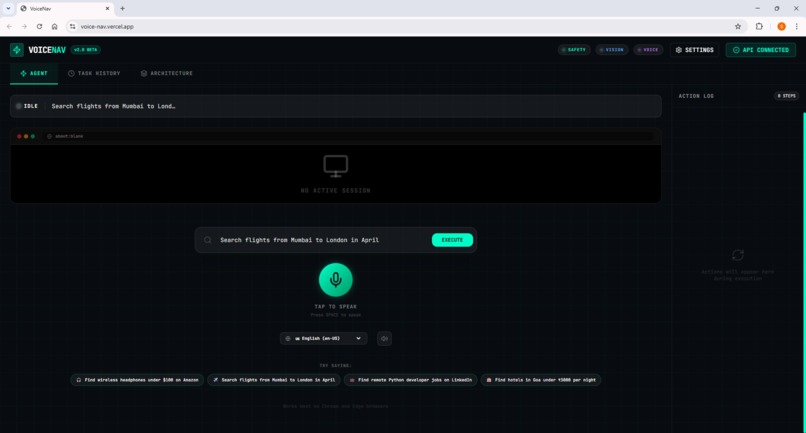806x433 pixels.
Task: Click the speaker mute icon beside language selector
Action: click(384, 338)
